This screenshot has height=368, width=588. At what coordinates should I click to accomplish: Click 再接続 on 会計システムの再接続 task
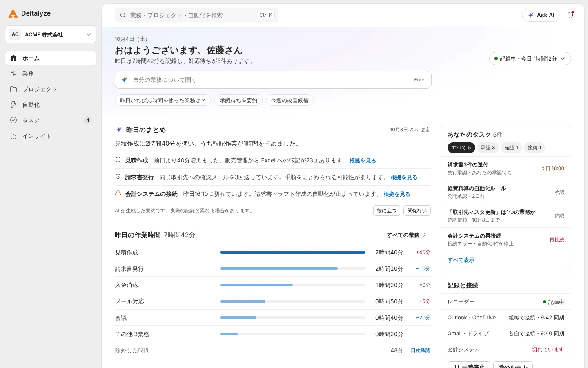pyautogui.click(x=557, y=240)
